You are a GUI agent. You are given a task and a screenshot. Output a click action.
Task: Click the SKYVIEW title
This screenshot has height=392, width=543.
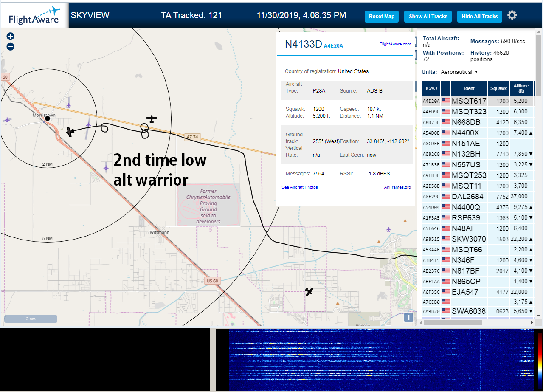tap(90, 15)
